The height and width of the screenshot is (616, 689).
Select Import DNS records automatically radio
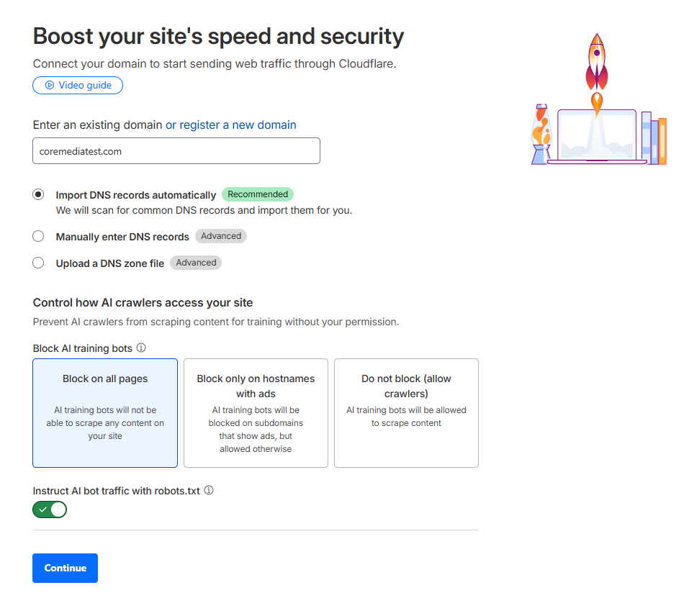click(x=38, y=195)
